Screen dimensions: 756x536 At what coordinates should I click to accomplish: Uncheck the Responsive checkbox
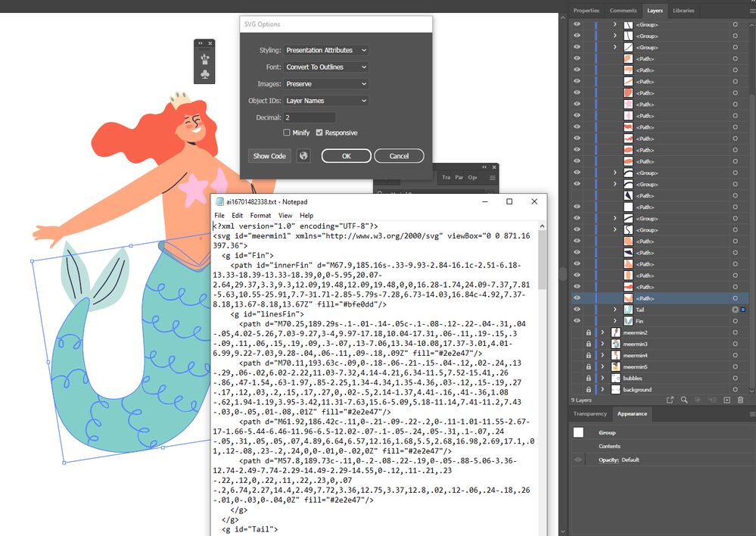(x=319, y=132)
